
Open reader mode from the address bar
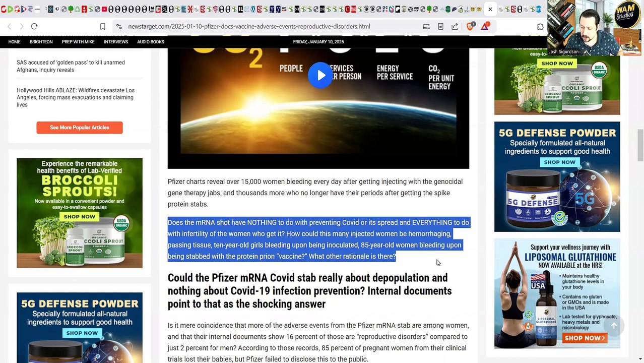[440, 26]
